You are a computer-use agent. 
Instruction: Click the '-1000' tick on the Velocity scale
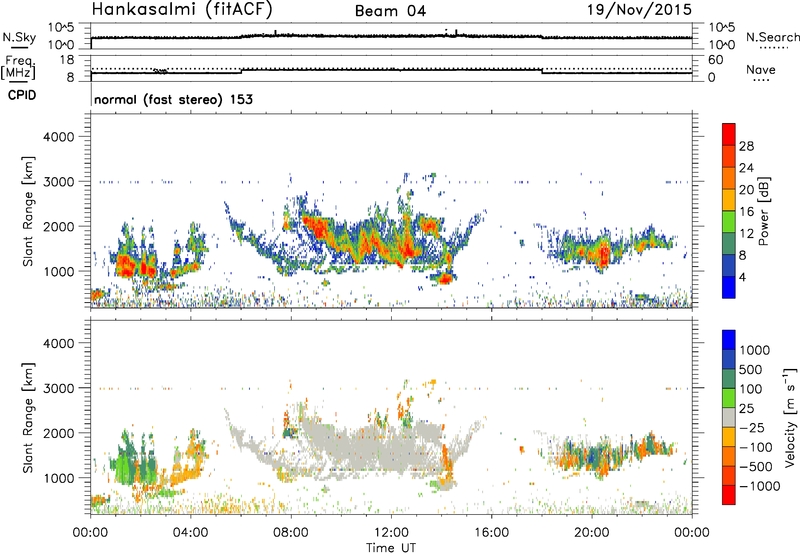point(760,486)
